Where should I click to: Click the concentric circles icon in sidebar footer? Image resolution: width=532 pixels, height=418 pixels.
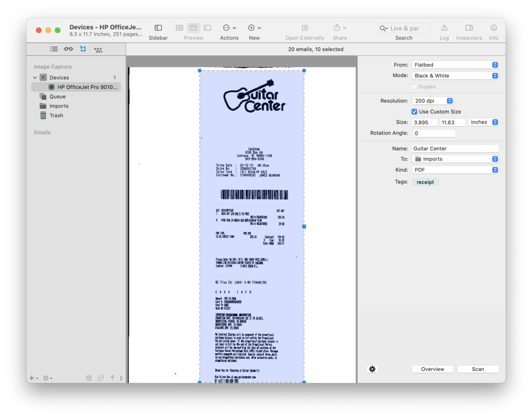89,378
